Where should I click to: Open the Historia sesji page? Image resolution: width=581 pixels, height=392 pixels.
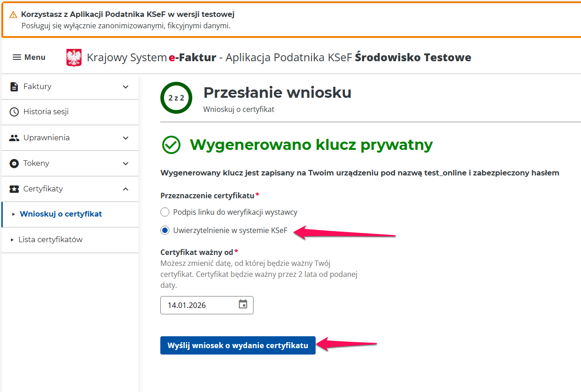(x=46, y=112)
